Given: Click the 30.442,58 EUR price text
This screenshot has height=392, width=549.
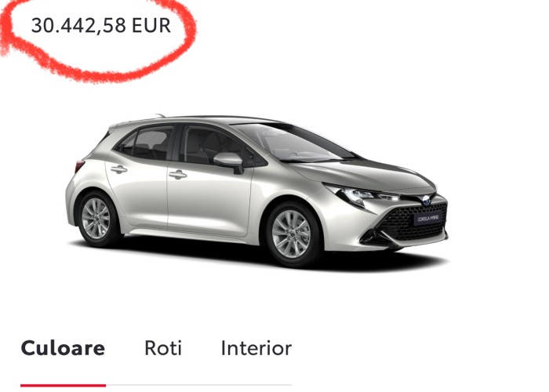Looking at the screenshot, I should [101, 26].
